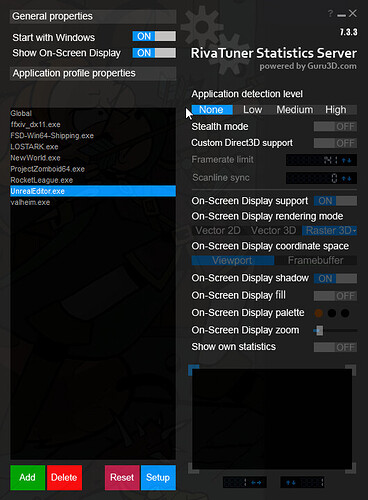Set detection level to None
Viewport: 368px width, 500px height.
pos(212,110)
